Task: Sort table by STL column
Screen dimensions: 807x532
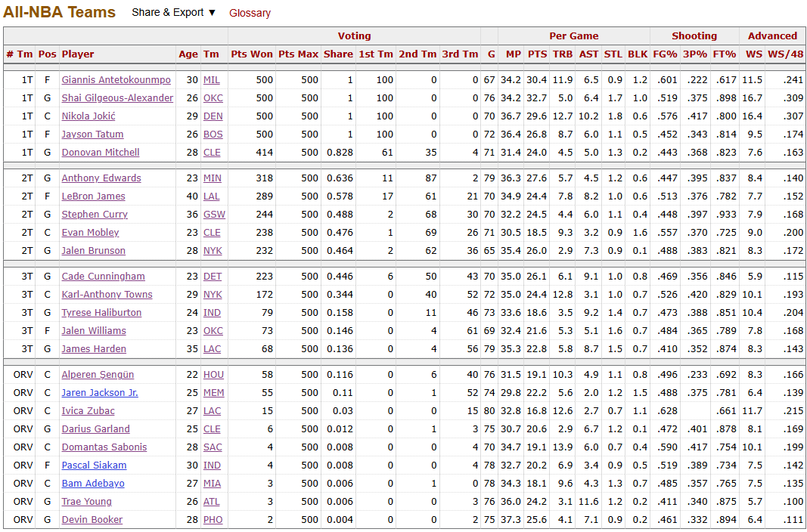Action: tap(613, 54)
